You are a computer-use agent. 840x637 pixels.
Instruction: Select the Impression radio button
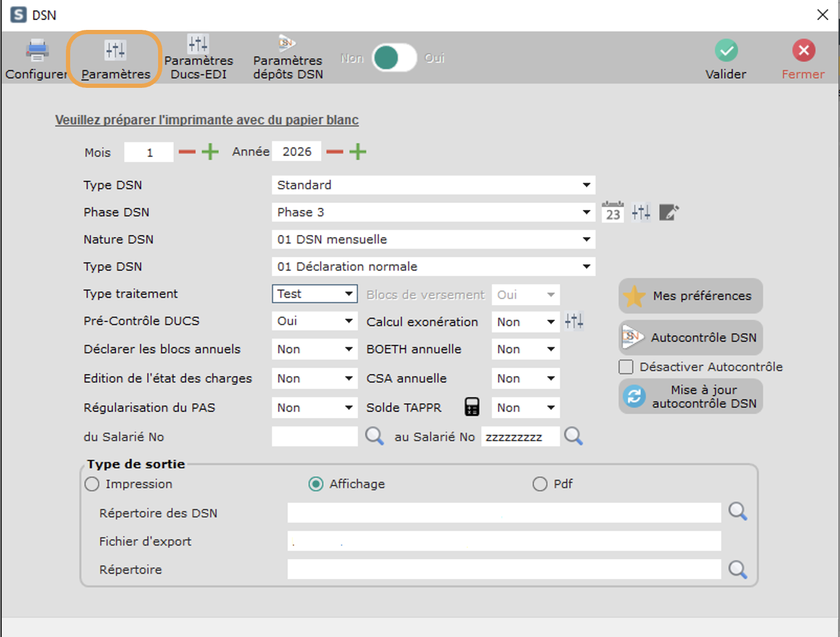pyautogui.click(x=92, y=484)
